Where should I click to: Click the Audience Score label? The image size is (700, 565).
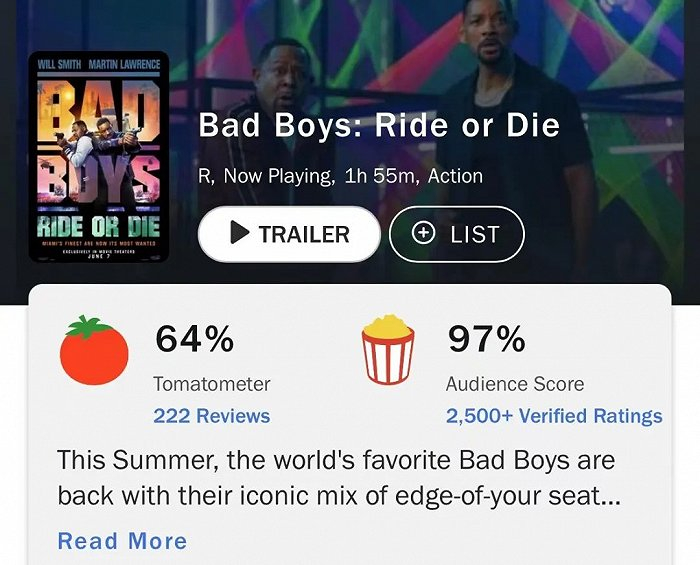coord(514,384)
